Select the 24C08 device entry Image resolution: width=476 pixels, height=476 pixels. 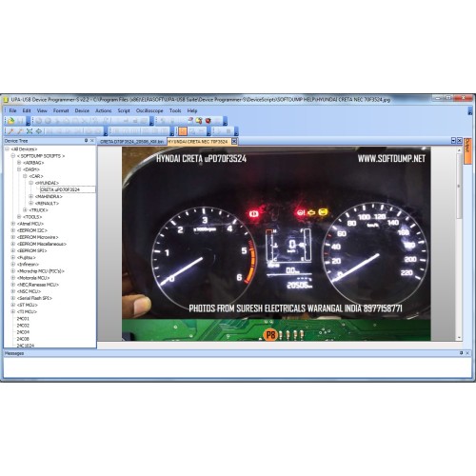(x=23, y=339)
